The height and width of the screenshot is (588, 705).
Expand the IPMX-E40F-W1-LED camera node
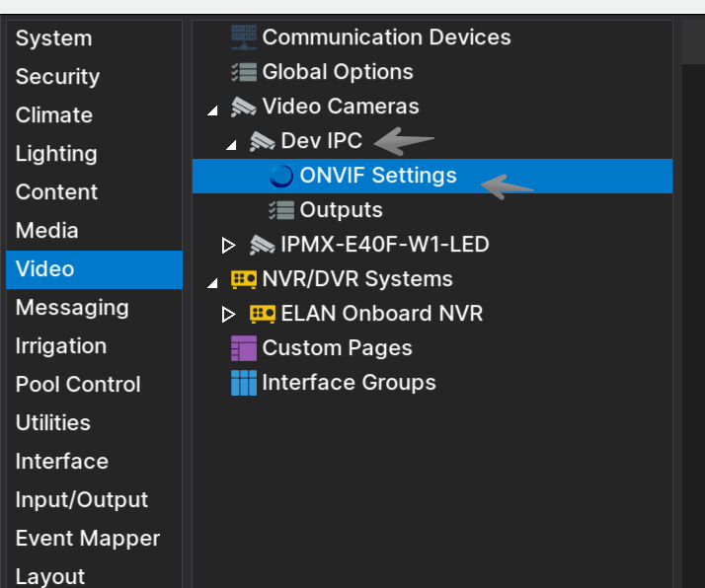click(229, 246)
